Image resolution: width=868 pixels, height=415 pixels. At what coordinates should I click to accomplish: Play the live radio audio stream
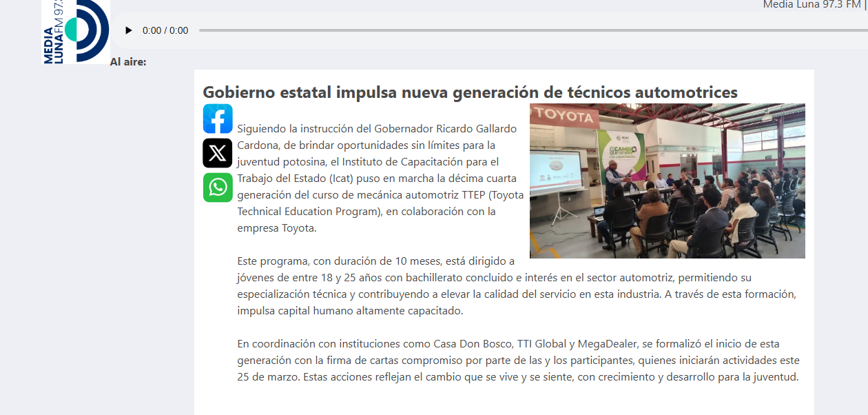click(128, 30)
